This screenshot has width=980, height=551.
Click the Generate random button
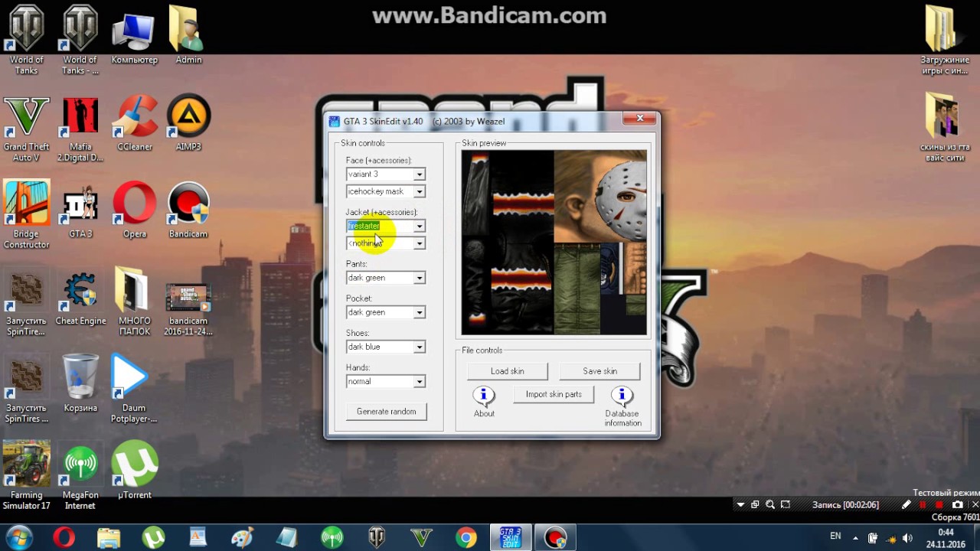point(386,412)
